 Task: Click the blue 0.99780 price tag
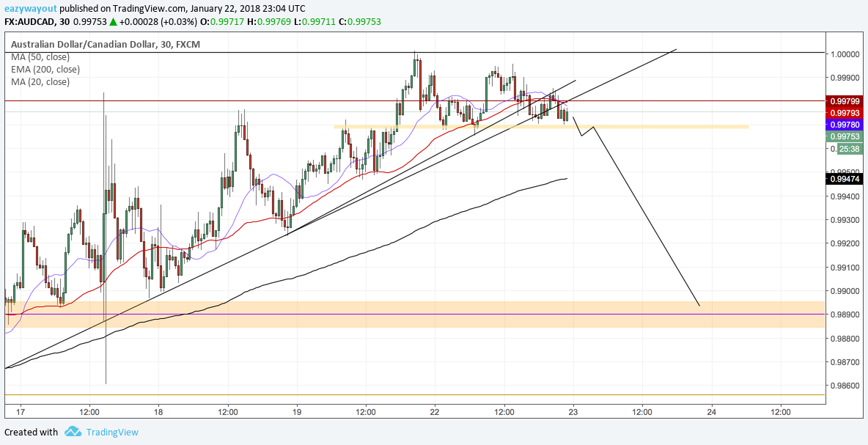(x=845, y=125)
